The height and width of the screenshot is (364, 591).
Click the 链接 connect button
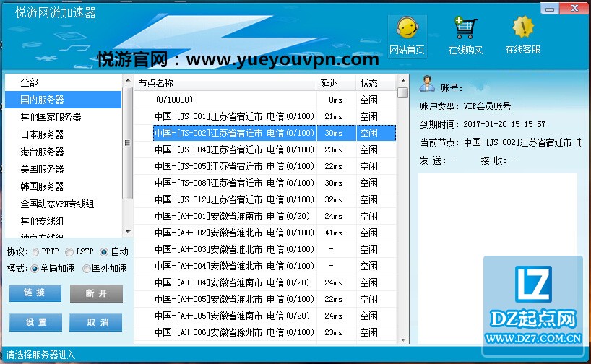(35, 293)
